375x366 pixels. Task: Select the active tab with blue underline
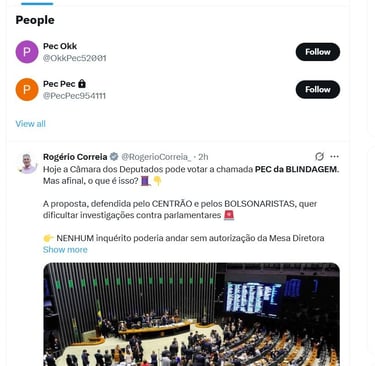37,4
